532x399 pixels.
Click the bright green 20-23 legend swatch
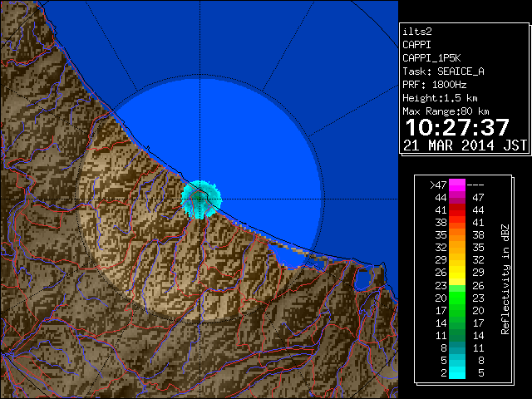point(457,298)
